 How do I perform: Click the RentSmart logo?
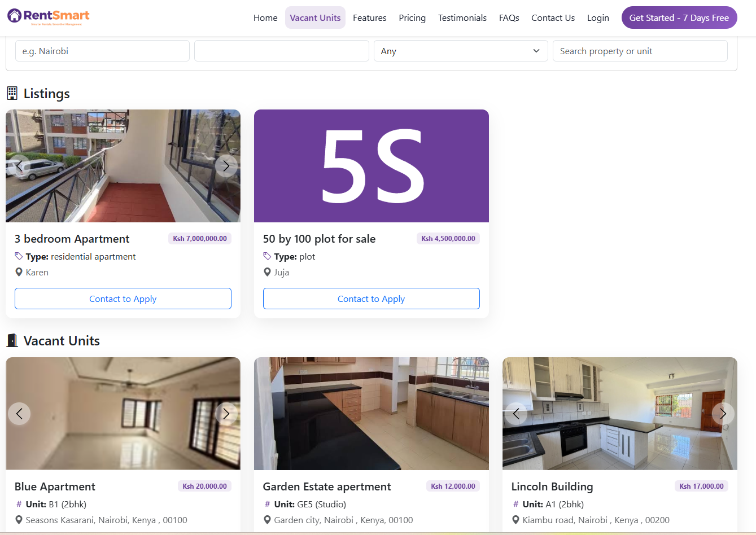pyautogui.click(x=49, y=16)
